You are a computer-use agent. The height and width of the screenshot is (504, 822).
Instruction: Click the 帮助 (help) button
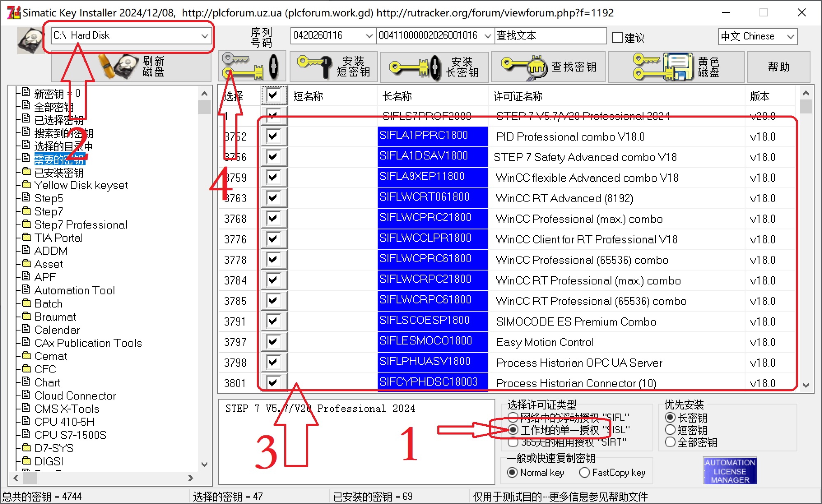778,67
